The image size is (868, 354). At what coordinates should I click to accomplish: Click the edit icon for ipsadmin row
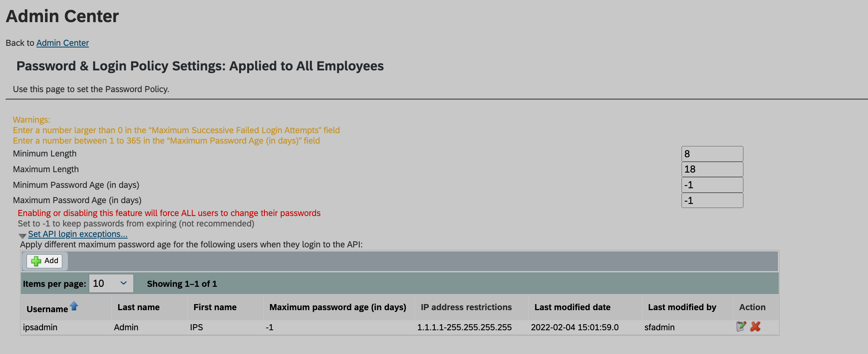pyautogui.click(x=741, y=327)
